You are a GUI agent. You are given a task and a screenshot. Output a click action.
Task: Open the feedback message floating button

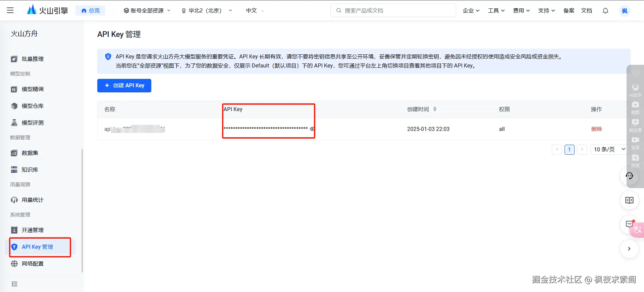(629, 224)
